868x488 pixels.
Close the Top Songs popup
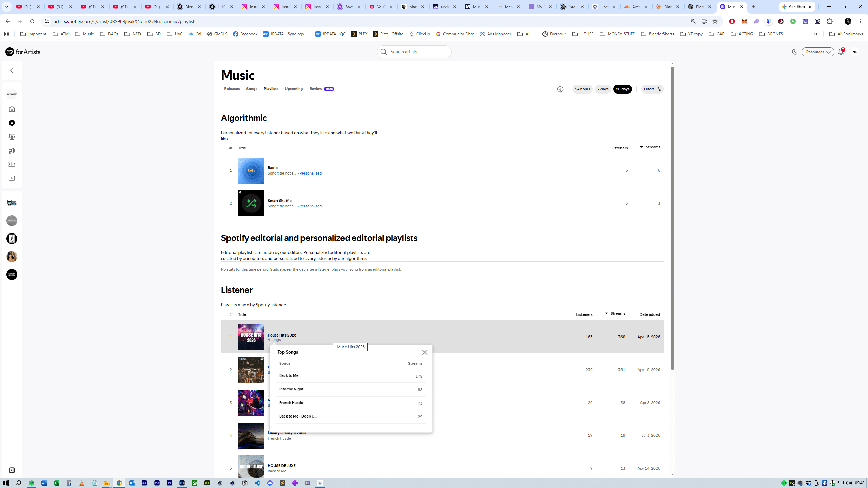point(425,352)
